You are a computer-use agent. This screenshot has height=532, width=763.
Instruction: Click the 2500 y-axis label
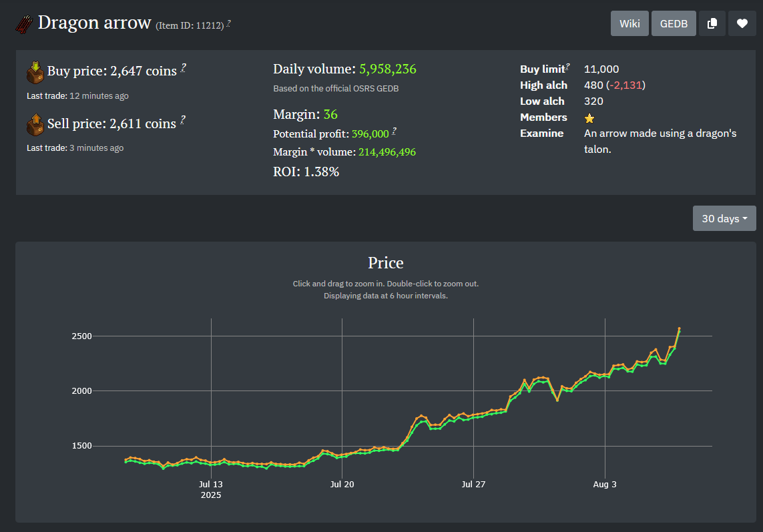(81, 336)
